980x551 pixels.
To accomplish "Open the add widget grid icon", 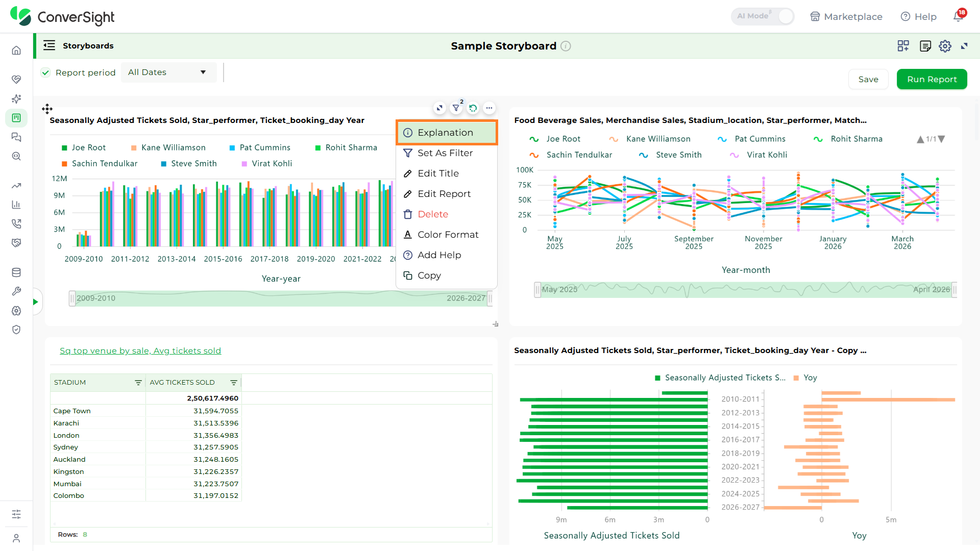I will click(903, 46).
